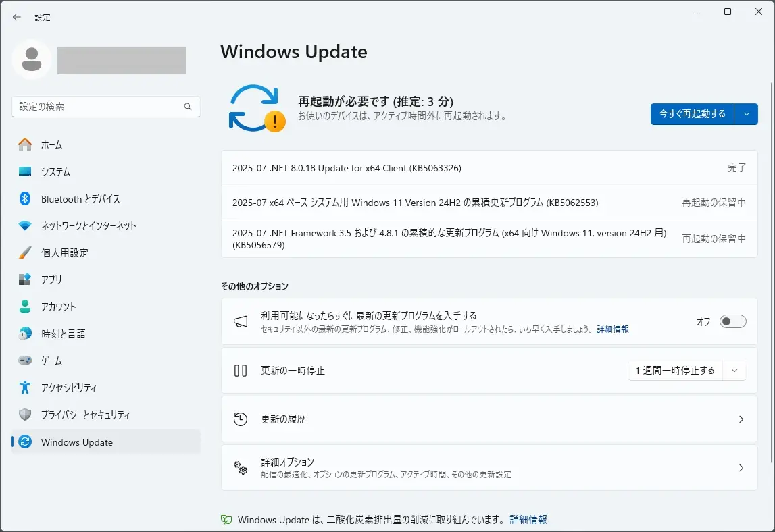Select システム in the sidebar
775x532 pixels.
106,172
